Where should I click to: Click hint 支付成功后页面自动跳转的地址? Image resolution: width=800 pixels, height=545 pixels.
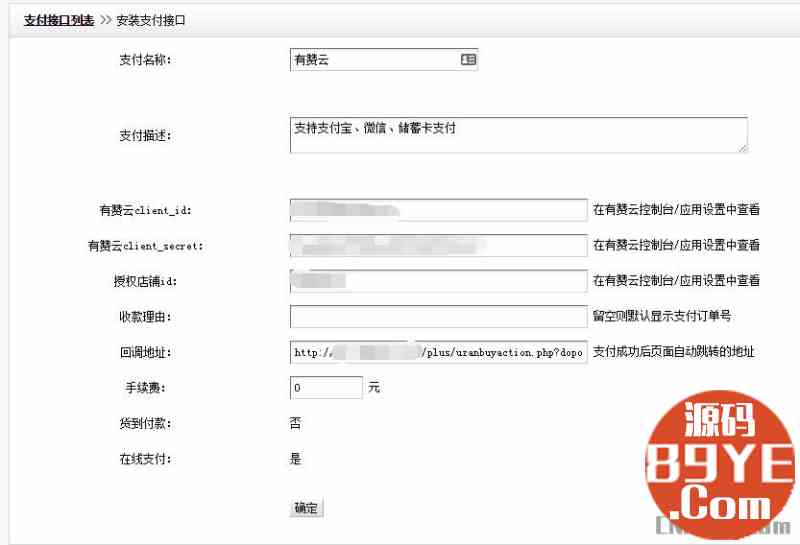(673, 352)
